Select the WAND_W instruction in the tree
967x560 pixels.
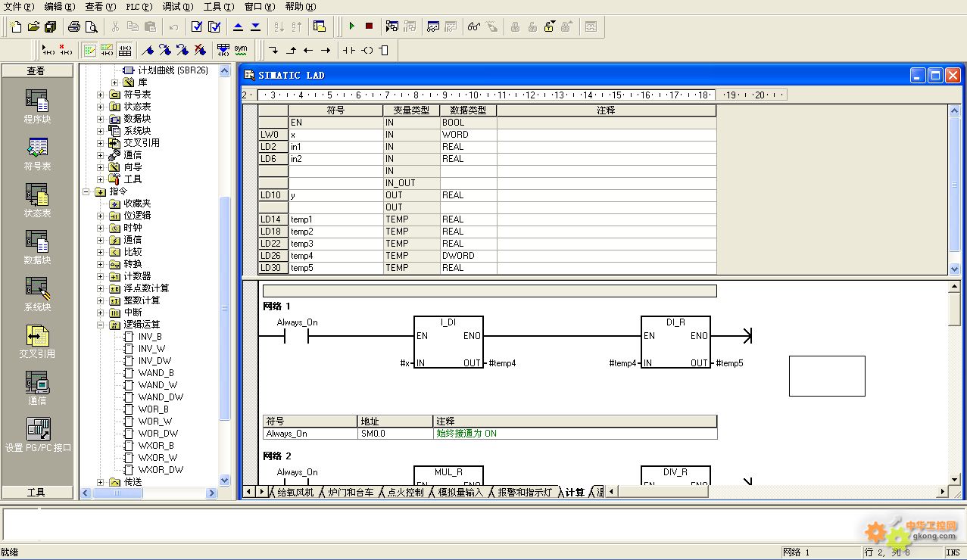158,385
